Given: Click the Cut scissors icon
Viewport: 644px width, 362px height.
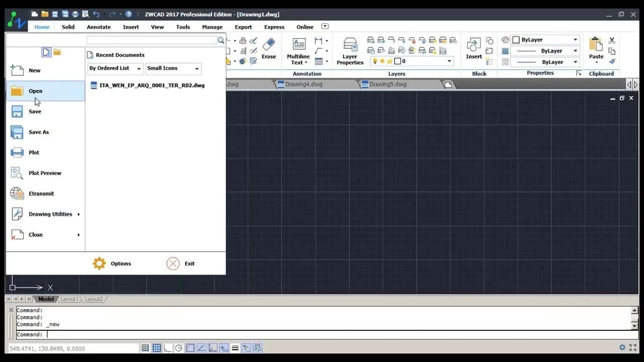Looking at the screenshot, I should [x=612, y=40].
